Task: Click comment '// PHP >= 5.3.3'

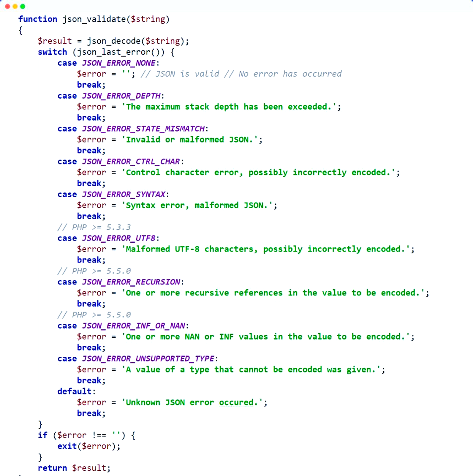Action: tap(94, 227)
